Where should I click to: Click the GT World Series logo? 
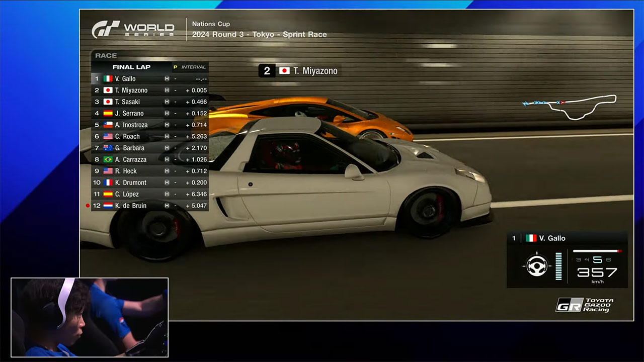coord(133,29)
